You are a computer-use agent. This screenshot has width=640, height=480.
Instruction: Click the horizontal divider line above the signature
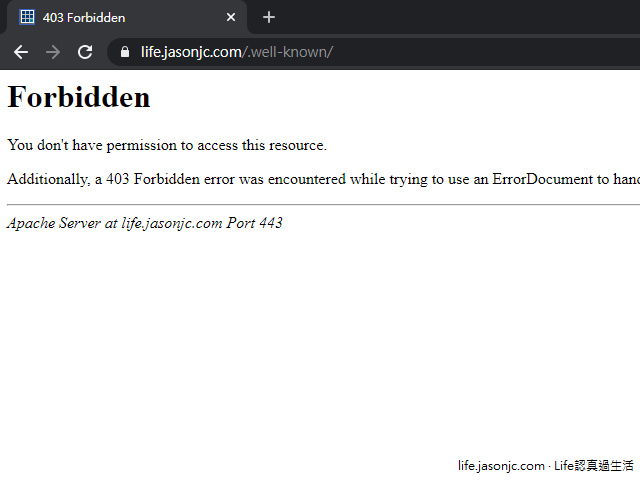pos(320,204)
